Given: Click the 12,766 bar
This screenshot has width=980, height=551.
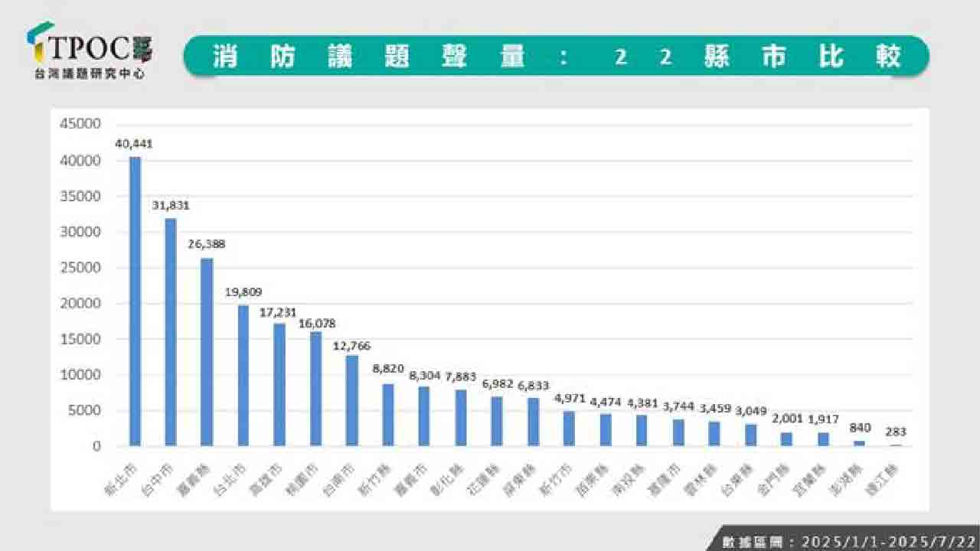Looking at the screenshot, I should point(351,400).
